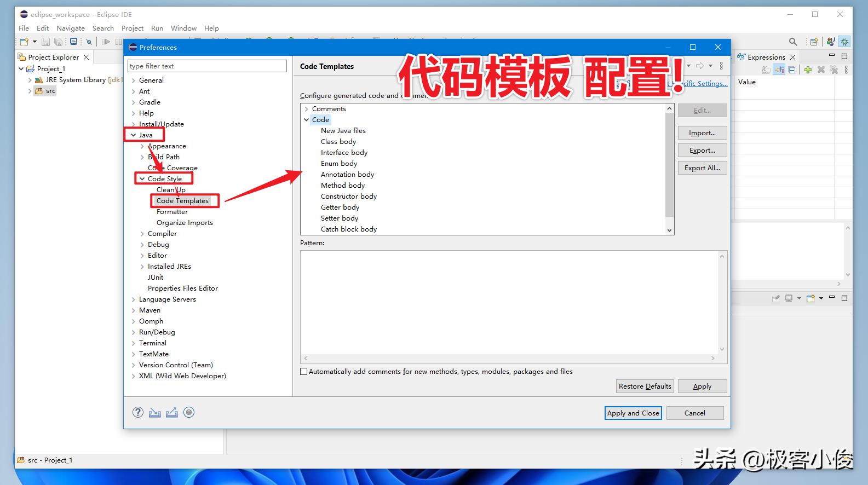Open the Navigate menu
Image resolution: width=868 pixels, height=485 pixels.
71,28
